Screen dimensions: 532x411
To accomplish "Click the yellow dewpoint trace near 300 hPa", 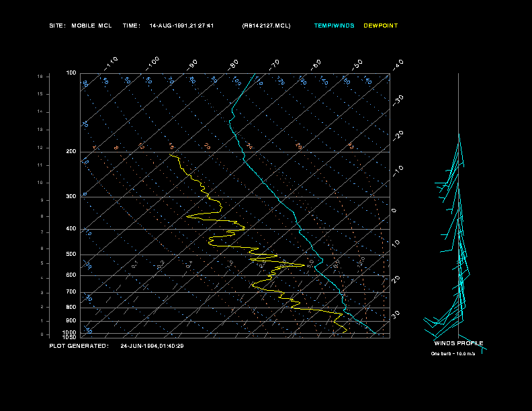I will pyautogui.click(x=209, y=197).
